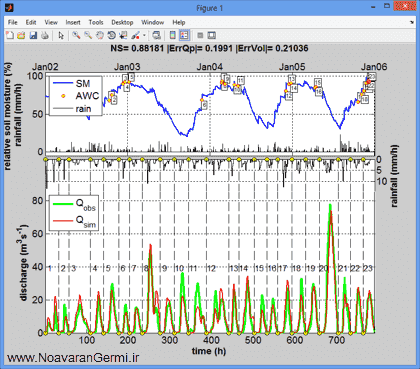Open the Insert menu
This screenshot has height=369, width=420.
(73, 22)
